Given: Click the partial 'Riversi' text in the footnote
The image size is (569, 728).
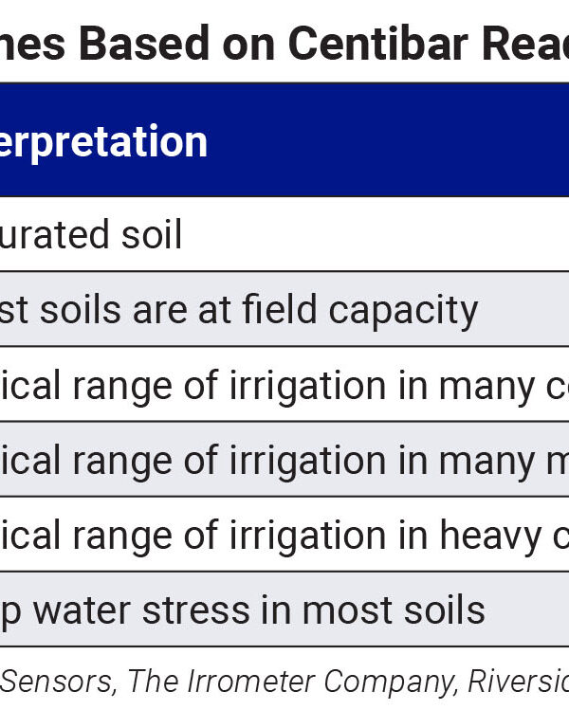Looking at the screenshot, I should [520, 680].
